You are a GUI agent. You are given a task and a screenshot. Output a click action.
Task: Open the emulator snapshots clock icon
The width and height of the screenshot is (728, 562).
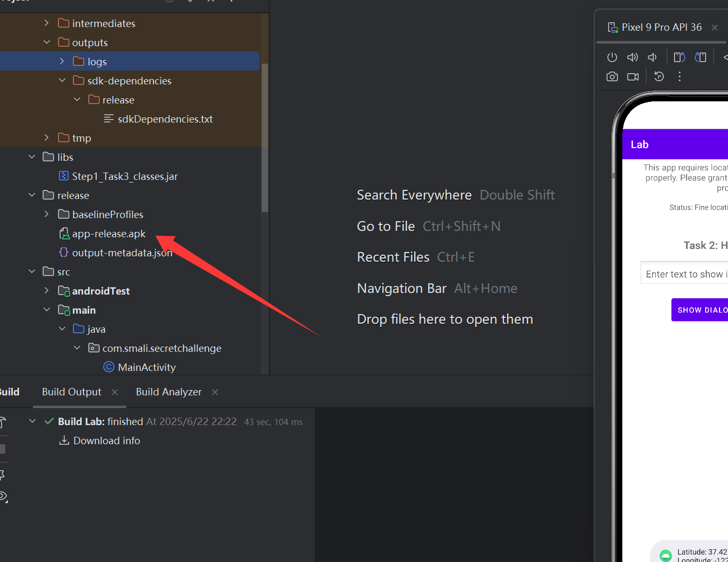click(x=659, y=76)
